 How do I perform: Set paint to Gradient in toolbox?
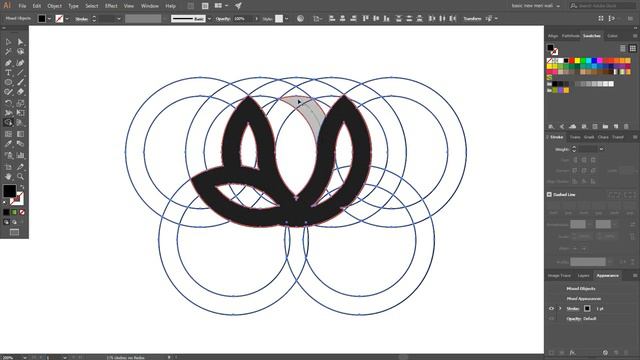click(14, 212)
